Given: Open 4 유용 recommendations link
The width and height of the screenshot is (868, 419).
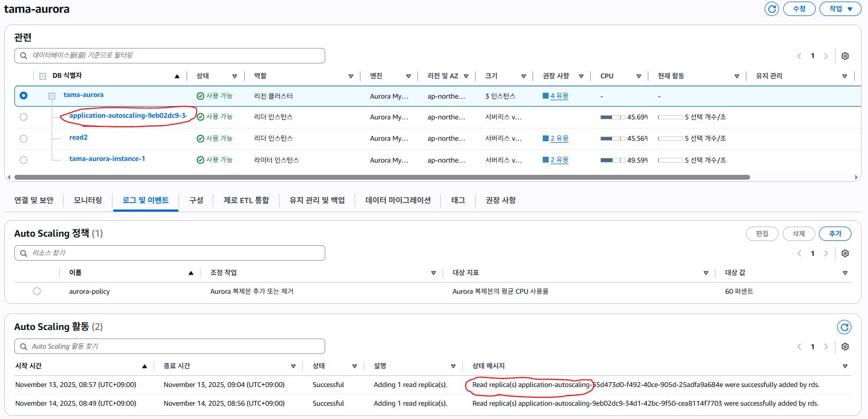Looking at the screenshot, I should pyautogui.click(x=559, y=96).
